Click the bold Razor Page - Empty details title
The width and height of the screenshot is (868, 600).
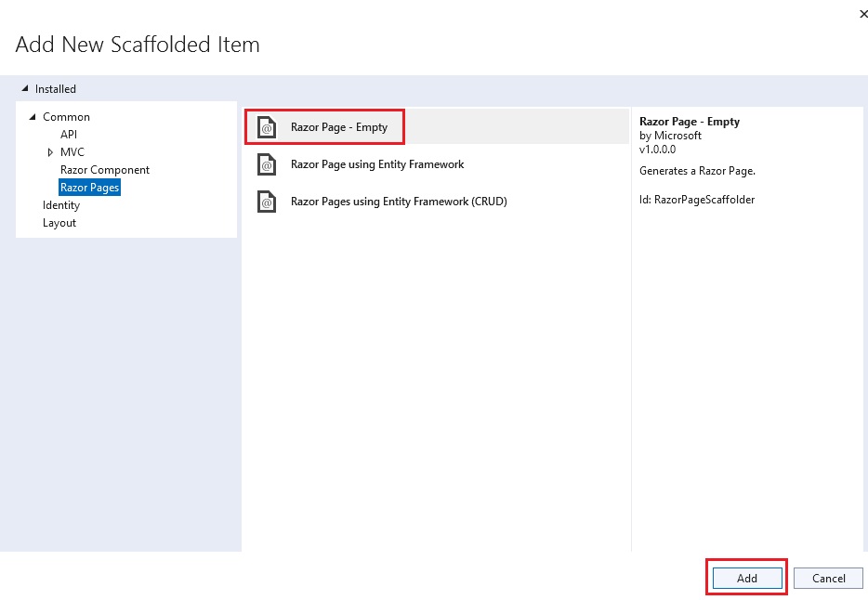tap(690, 122)
